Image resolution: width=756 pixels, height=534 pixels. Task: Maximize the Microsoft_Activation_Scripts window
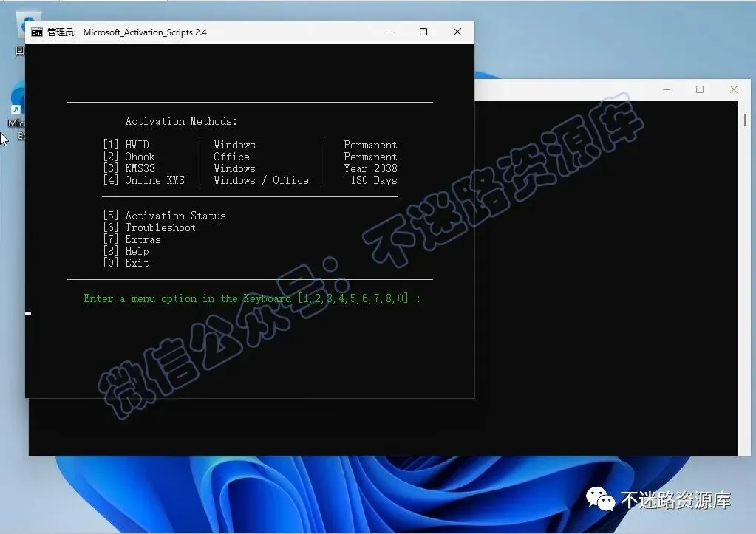423,32
